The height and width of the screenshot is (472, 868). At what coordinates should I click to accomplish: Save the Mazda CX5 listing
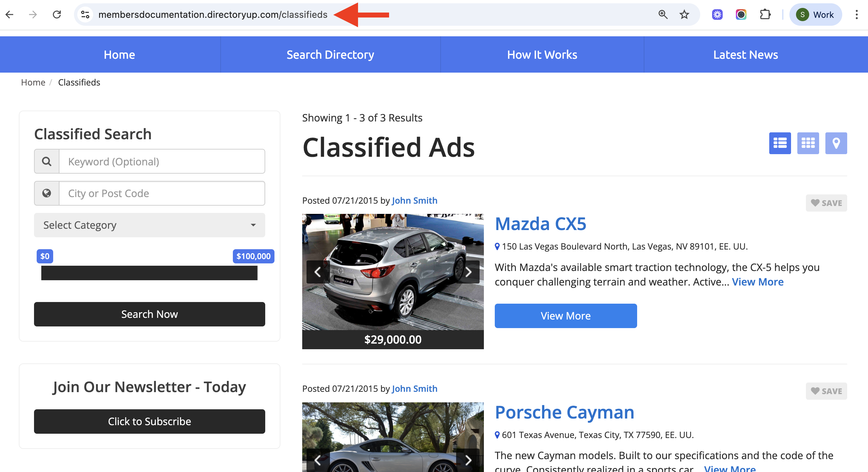[826, 203]
